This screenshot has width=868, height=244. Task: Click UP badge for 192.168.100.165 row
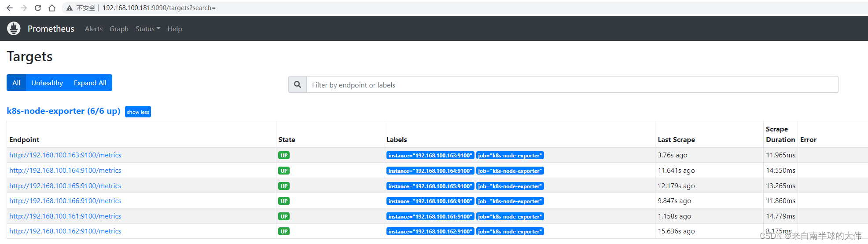pyautogui.click(x=284, y=186)
